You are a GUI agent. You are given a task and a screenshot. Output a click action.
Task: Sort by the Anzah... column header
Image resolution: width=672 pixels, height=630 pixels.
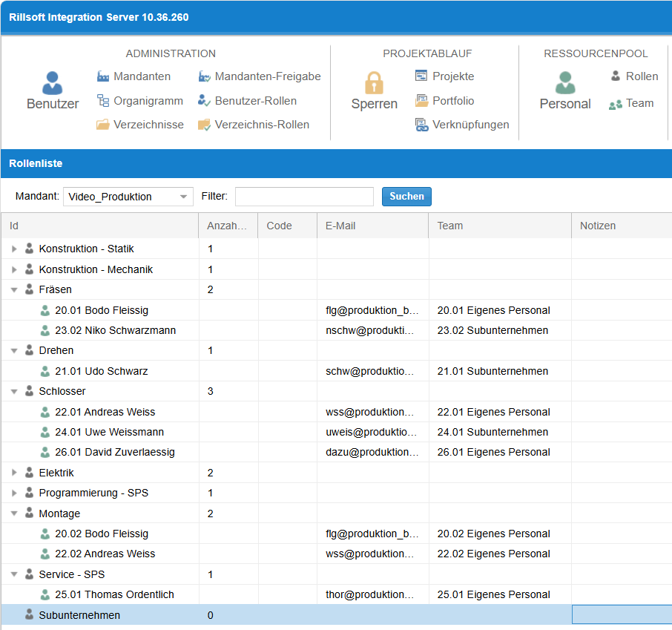point(228,226)
